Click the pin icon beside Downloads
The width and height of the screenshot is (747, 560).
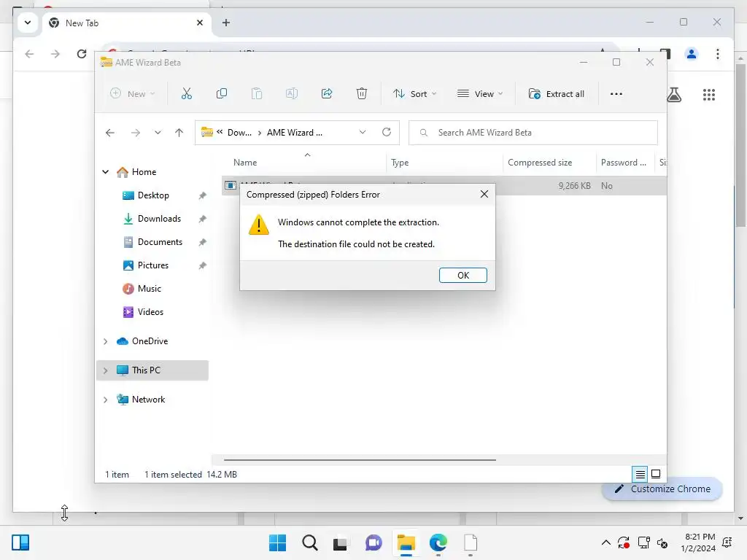pos(203,219)
